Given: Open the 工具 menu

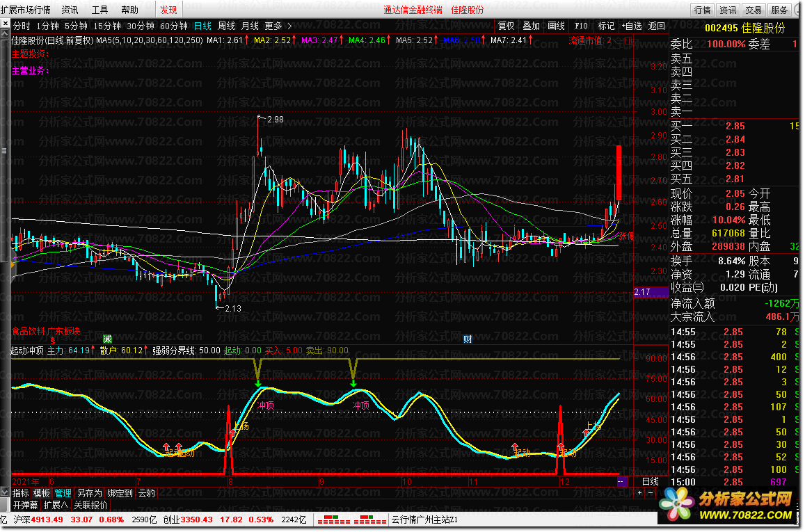Looking at the screenshot, I should (99, 10).
